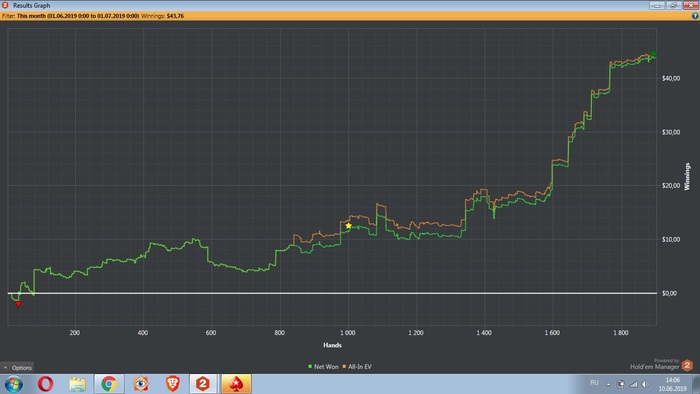The width and height of the screenshot is (700, 394).
Task: Restore the Results Graph window size
Action: [673, 5]
